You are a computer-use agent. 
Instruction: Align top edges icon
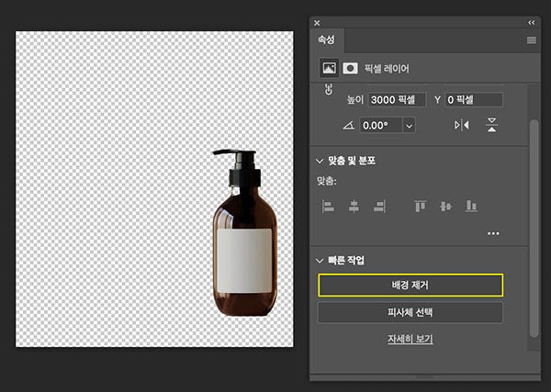pos(420,207)
